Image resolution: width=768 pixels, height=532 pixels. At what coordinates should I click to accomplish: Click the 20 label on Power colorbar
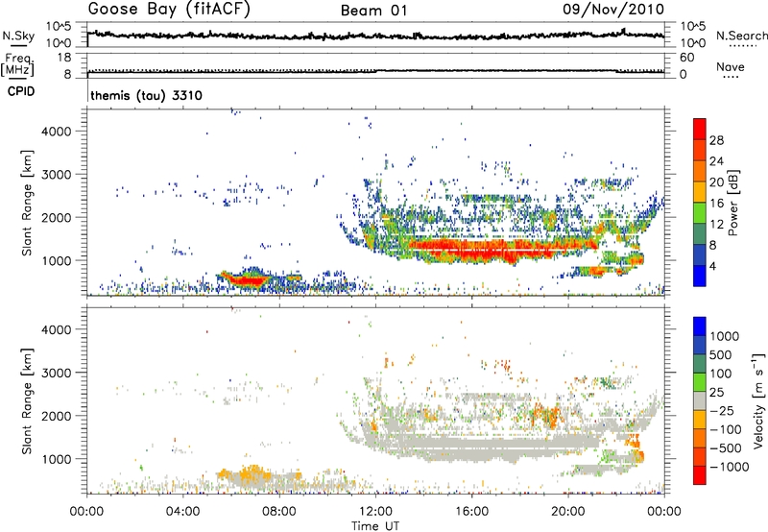point(716,182)
